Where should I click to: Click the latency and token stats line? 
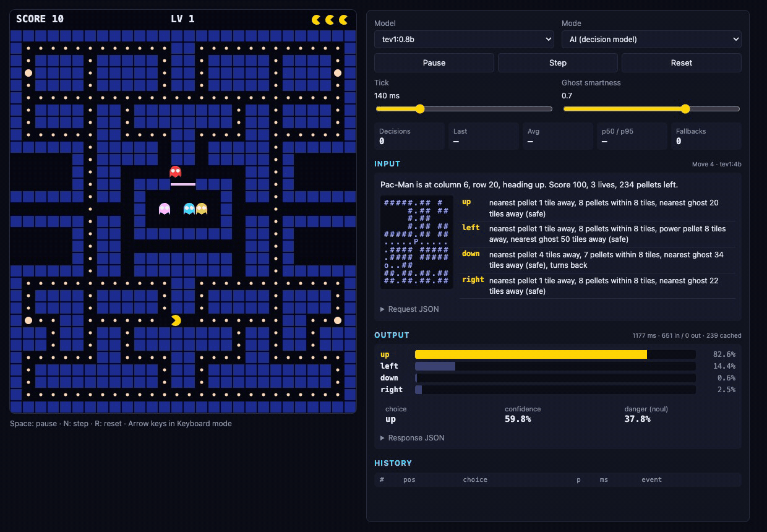pyautogui.click(x=687, y=336)
